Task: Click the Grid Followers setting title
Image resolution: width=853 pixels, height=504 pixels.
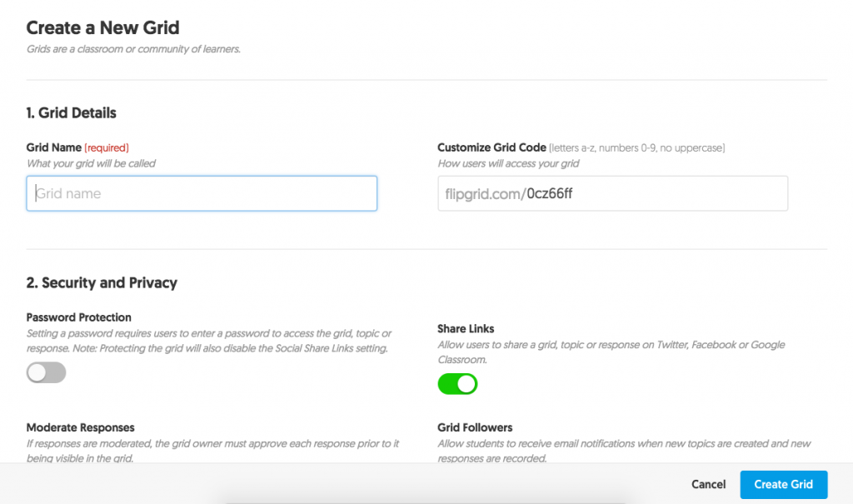Action: point(475,427)
